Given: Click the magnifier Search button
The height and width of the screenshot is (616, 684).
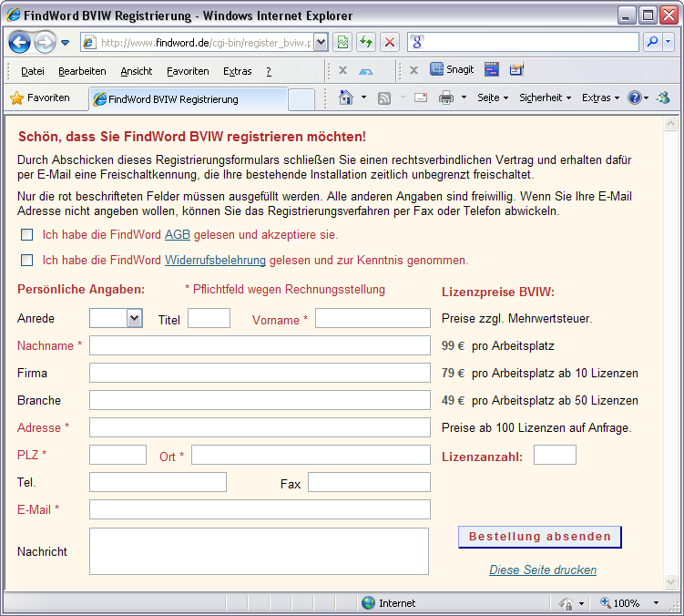Looking at the screenshot, I should pos(652,42).
